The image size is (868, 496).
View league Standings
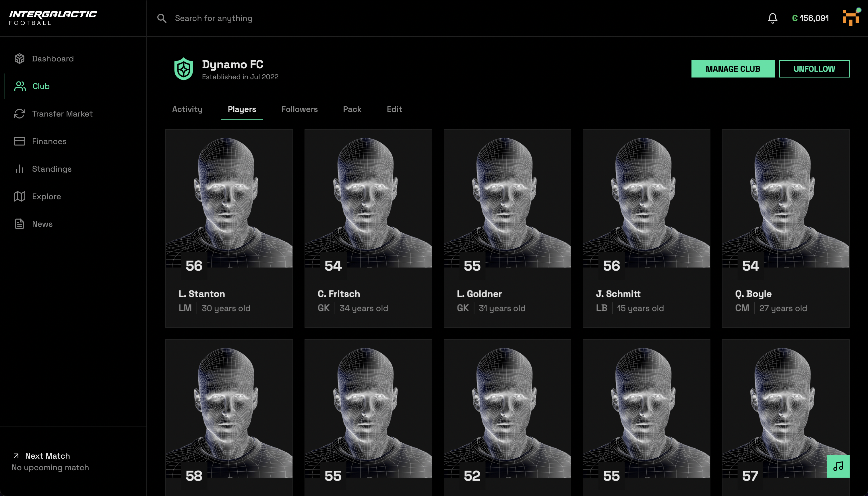[x=51, y=169]
